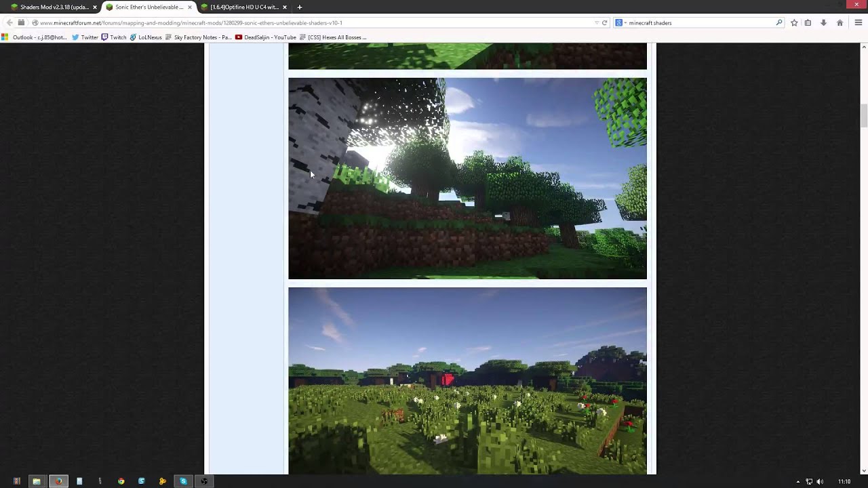Open the Twitter bookmark
Viewport: 868px width, 488px height.
(x=85, y=37)
